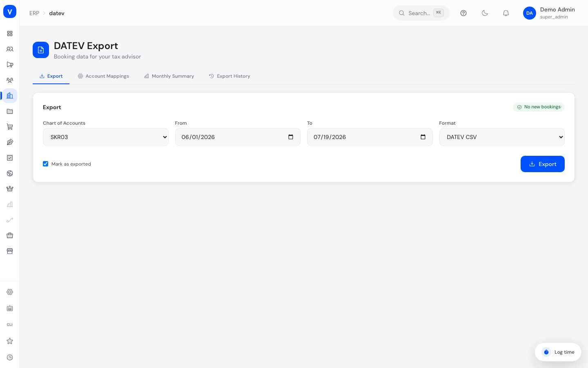
Task: Open the bar chart icon in sidebar
Action: [x=10, y=204]
